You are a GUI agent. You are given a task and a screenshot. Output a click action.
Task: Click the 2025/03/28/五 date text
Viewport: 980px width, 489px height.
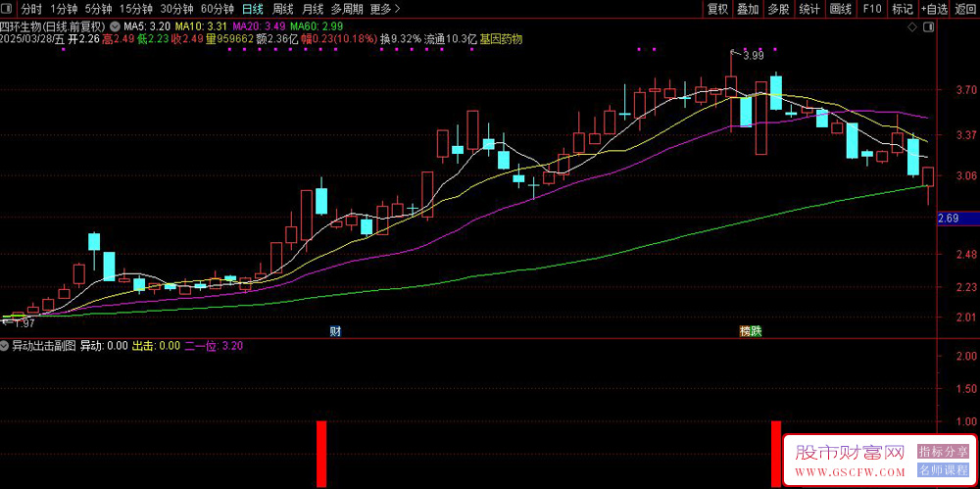(32, 39)
